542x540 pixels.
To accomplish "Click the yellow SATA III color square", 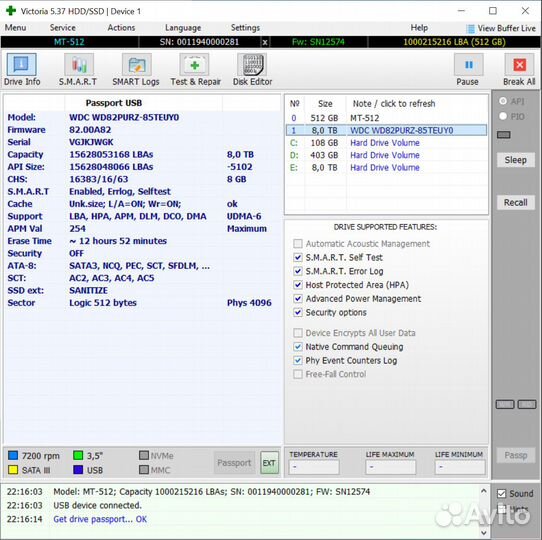I will [x=13, y=470].
